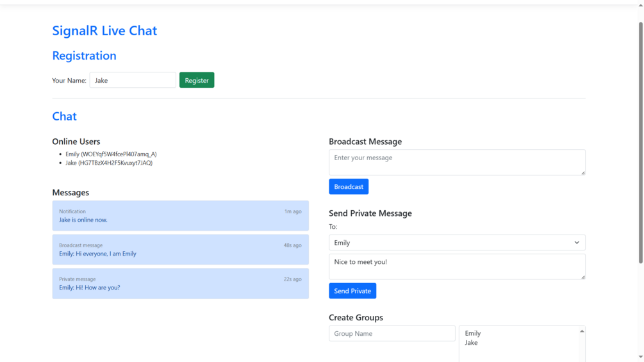Click the 'To:' label

(x=333, y=227)
